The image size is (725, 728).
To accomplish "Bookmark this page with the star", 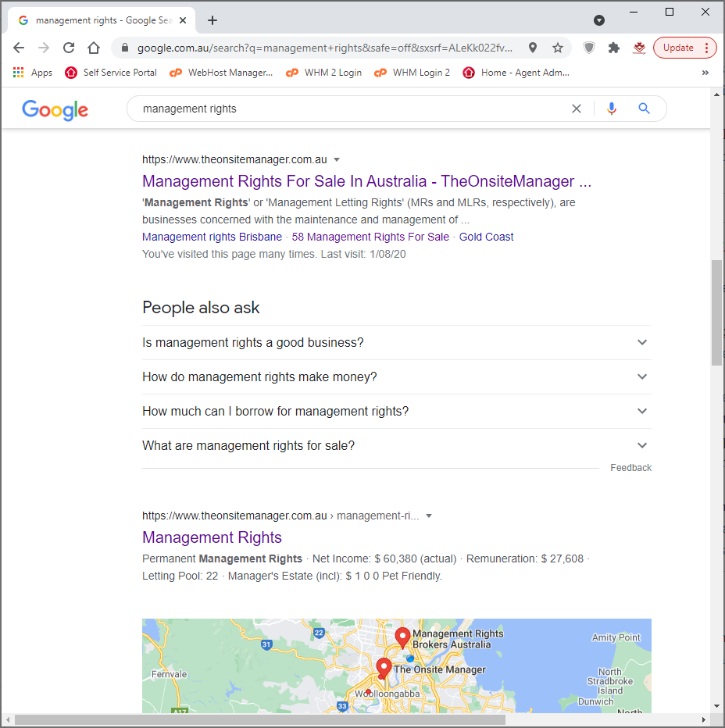I will click(558, 48).
